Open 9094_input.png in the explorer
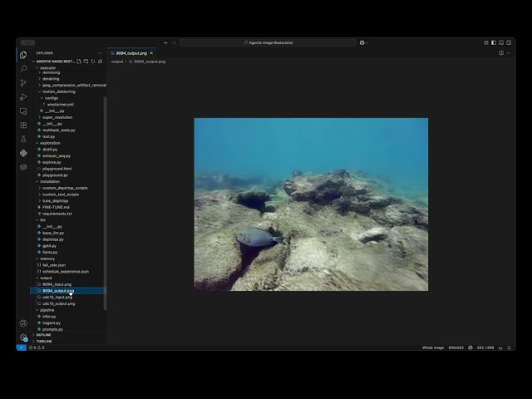Image resolution: width=532 pixels, height=399 pixels. [57, 284]
